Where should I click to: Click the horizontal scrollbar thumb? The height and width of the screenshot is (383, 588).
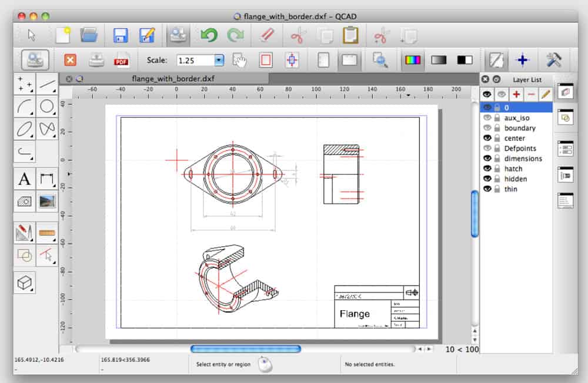point(245,349)
